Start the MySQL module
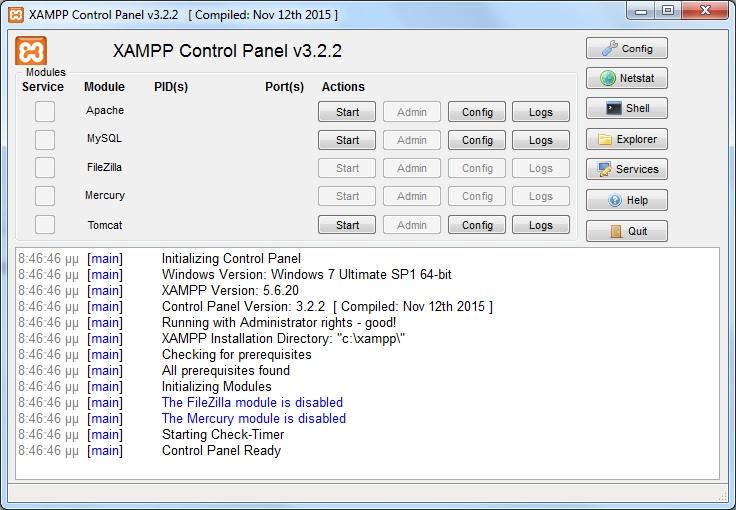This screenshot has width=736, height=510. [347, 140]
